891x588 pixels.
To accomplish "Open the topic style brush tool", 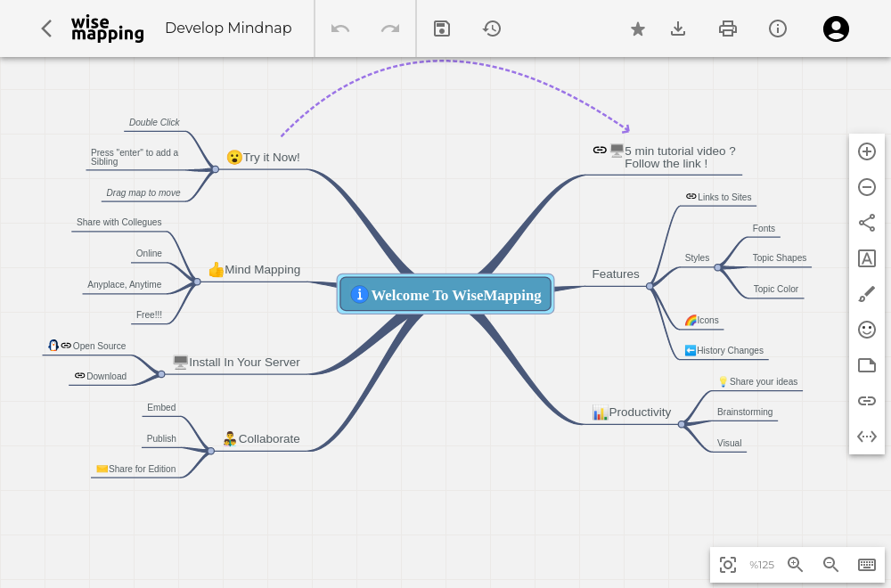I will click(867, 294).
